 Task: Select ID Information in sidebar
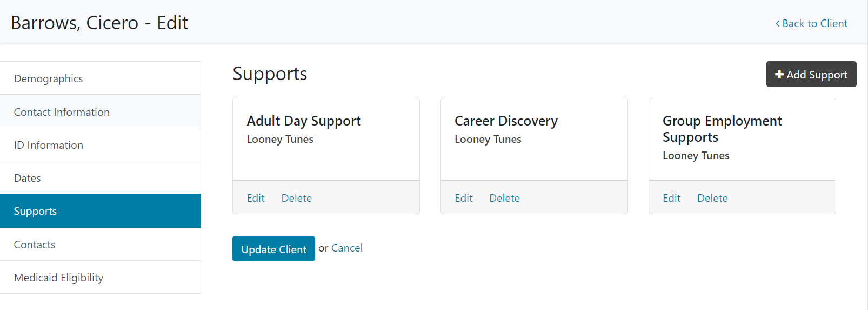(x=49, y=145)
